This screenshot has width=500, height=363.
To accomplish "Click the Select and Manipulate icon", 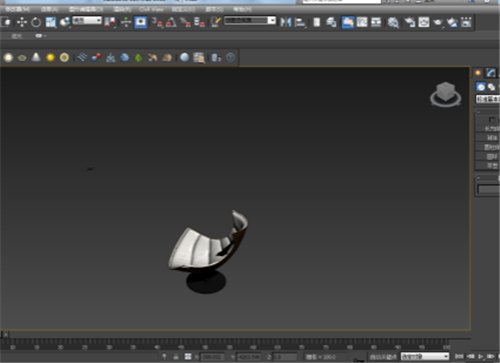I will [x=126, y=22].
